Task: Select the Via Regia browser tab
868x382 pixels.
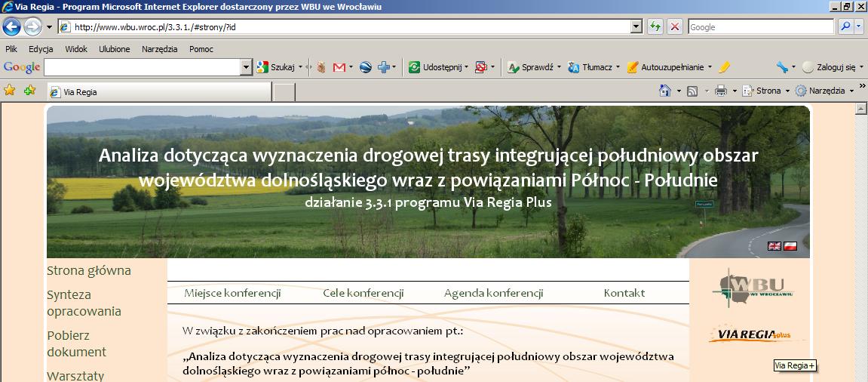Action: pos(159,92)
